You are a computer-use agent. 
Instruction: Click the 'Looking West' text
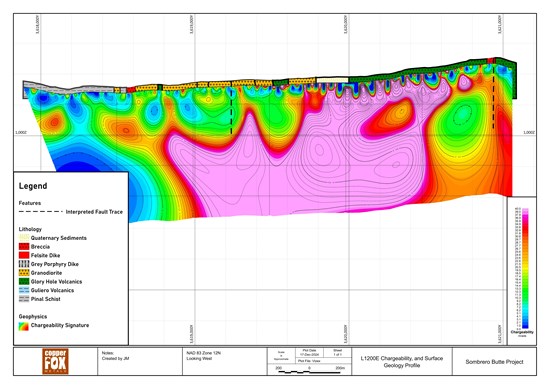pos(199,358)
